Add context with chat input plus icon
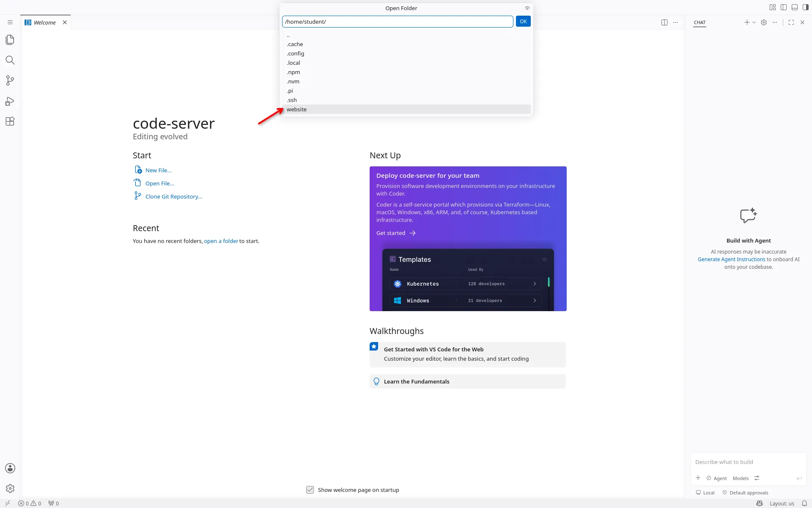The width and height of the screenshot is (812, 508). coord(698,478)
